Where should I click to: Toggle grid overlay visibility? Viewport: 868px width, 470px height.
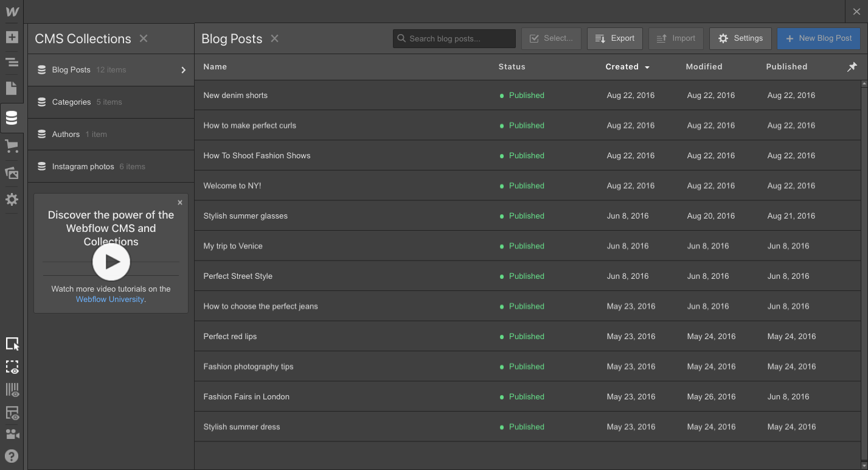[12, 390]
